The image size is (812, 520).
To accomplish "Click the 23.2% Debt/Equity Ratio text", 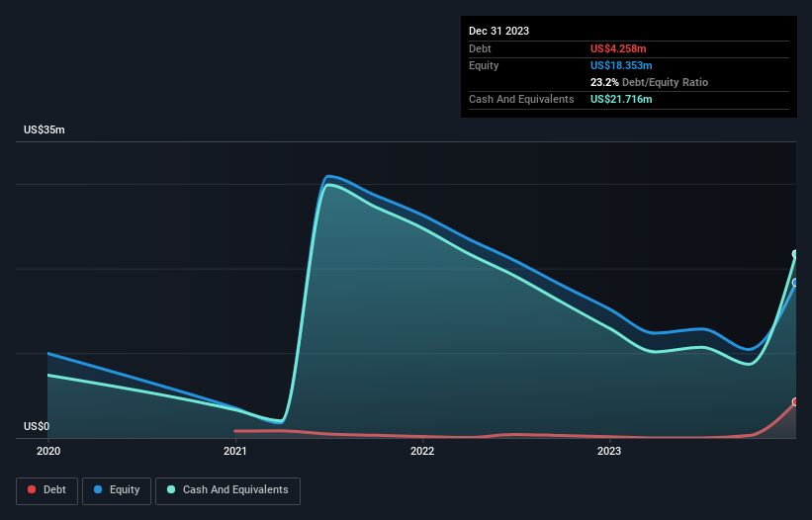I will pos(649,82).
